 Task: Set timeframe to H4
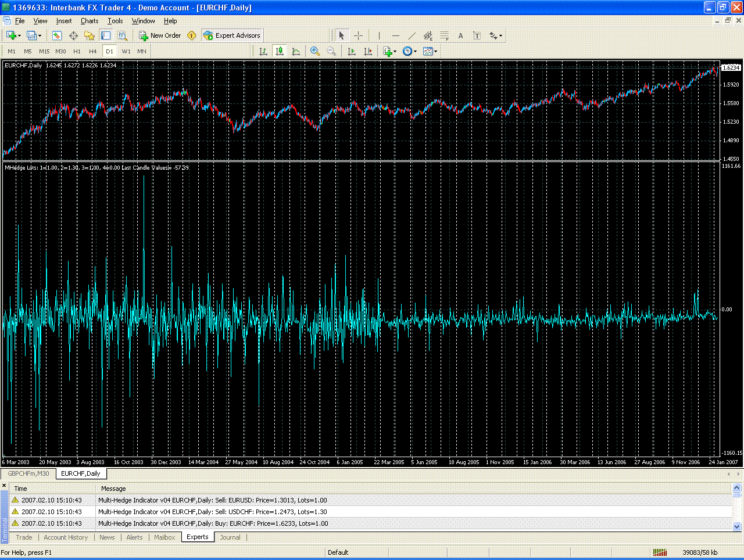click(92, 51)
